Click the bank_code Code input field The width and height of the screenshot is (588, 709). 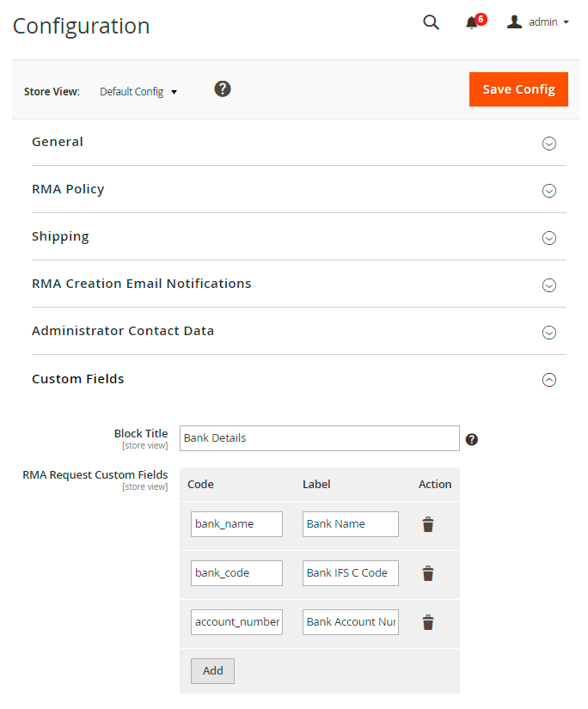[236, 573]
